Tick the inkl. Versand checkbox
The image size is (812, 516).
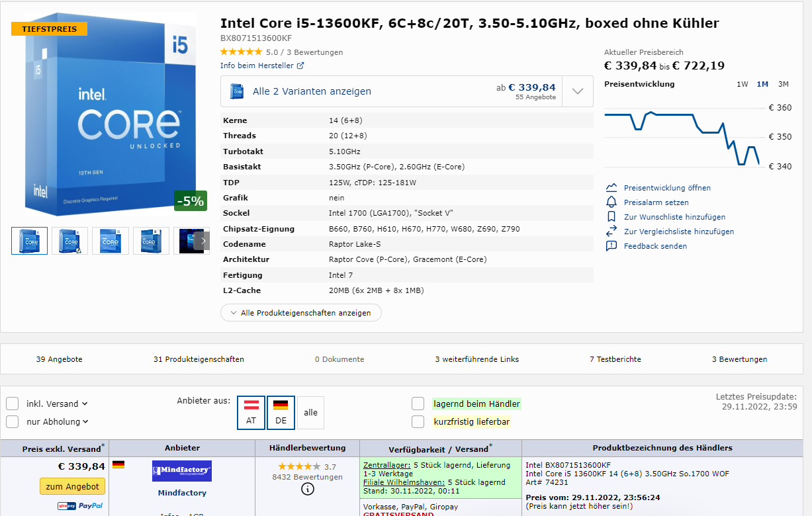(x=13, y=404)
